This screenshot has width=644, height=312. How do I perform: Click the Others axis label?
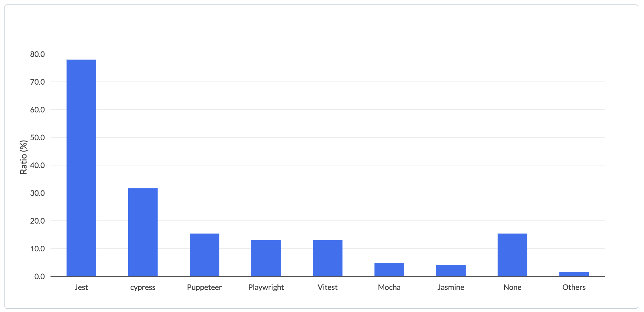(x=574, y=287)
